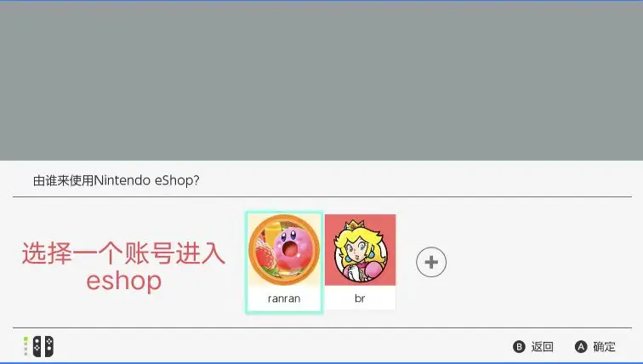The image size is (643, 364).
Task: Click Princess Peach's golden crown
Action: coord(353,225)
